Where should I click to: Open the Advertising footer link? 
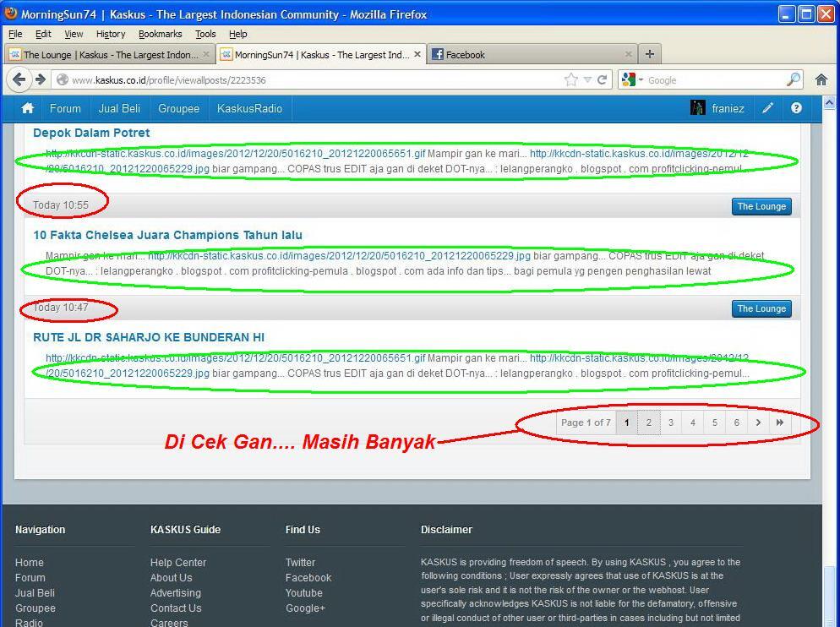tap(175, 592)
